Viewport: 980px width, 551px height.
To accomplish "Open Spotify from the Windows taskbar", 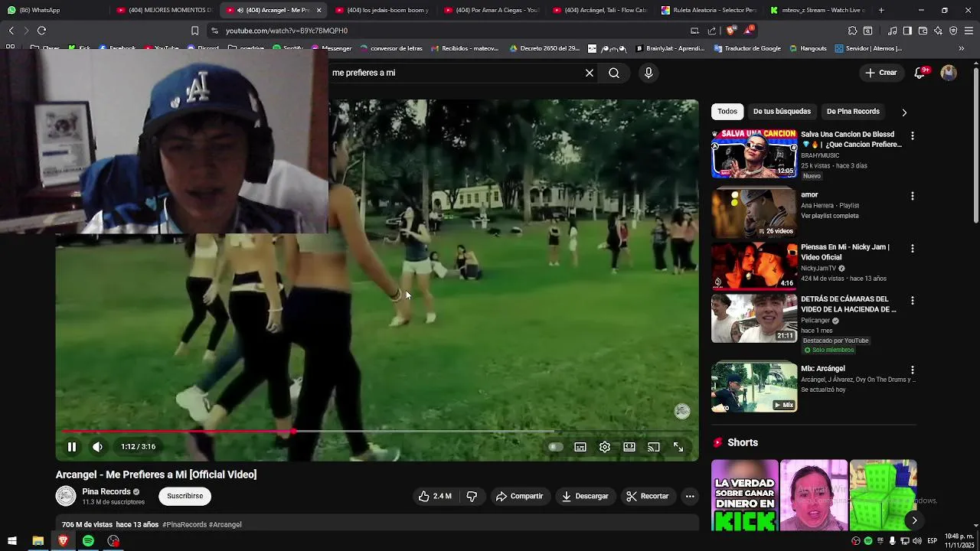I will 88,541.
